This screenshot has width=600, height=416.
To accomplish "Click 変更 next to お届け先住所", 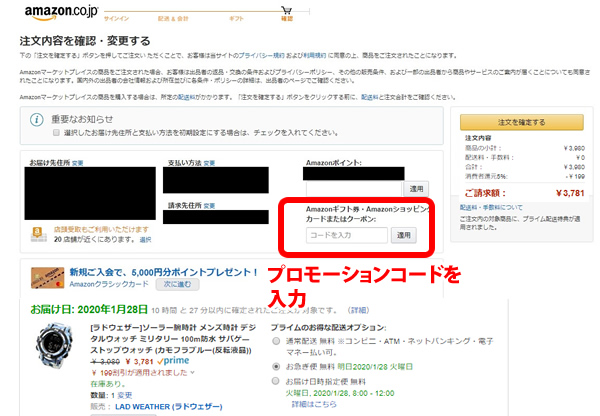I will coord(78,163).
